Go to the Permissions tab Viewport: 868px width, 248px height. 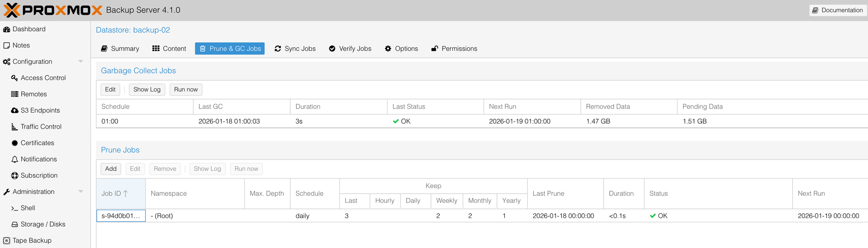(x=454, y=49)
